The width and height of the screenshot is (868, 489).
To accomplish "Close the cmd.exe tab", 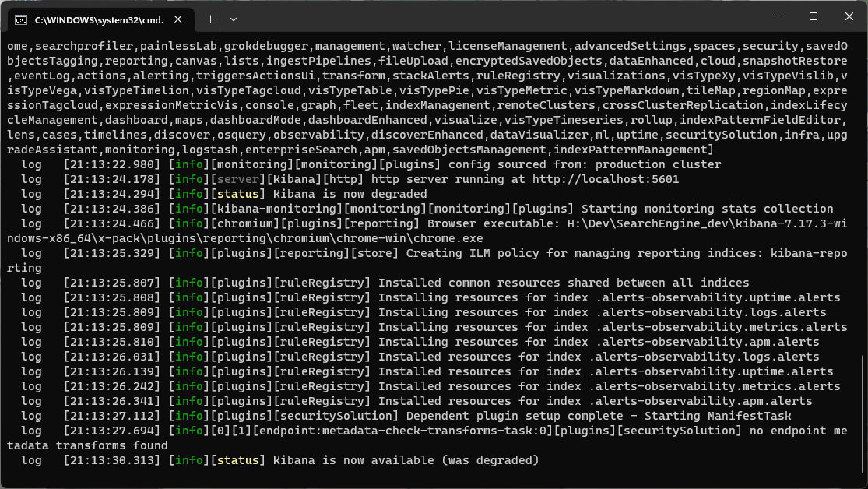I will point(177,19).
